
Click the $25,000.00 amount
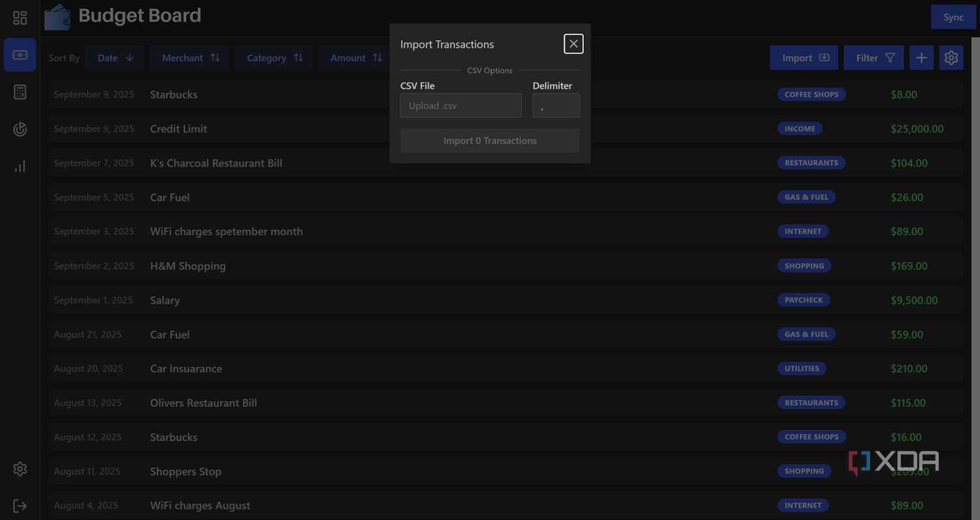pyautogui.click(x=917, y=129)
